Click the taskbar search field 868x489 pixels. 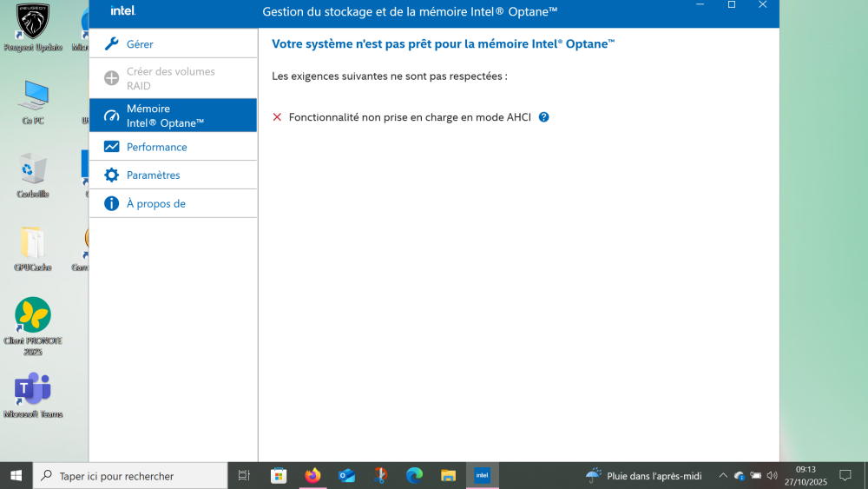coord(130,476)
